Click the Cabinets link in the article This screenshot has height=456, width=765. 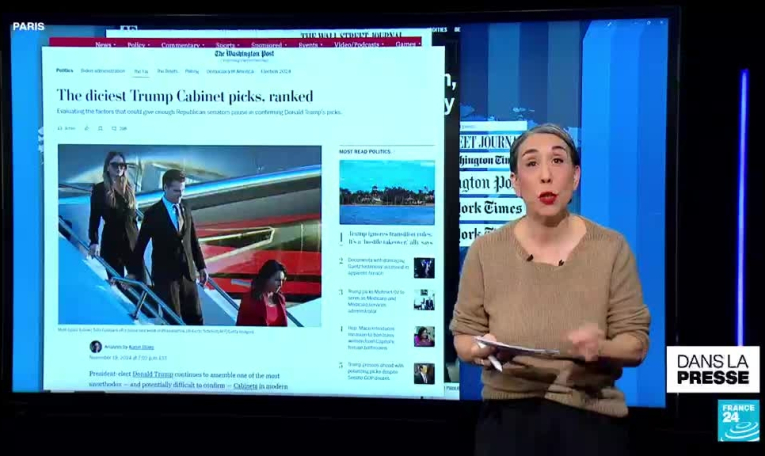[245, 386]
